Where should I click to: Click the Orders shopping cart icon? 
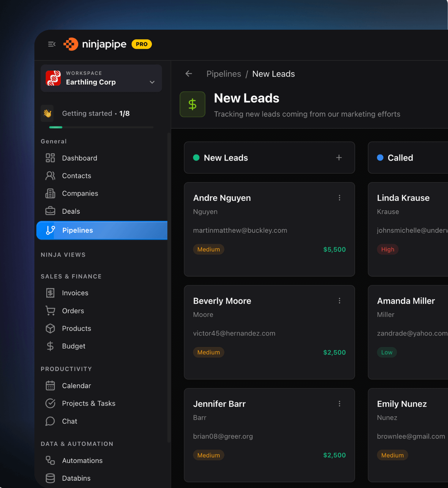click(x=50, y=311)
